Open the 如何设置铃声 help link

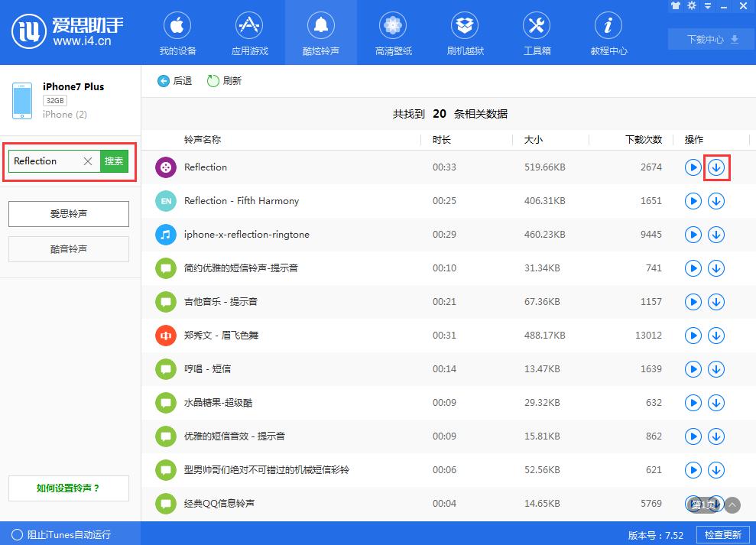click(68, 488)
